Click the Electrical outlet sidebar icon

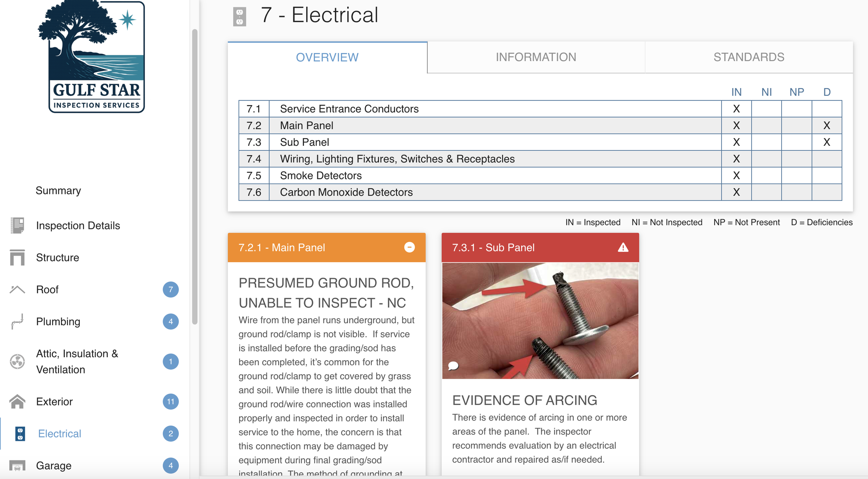pos(20,434)
